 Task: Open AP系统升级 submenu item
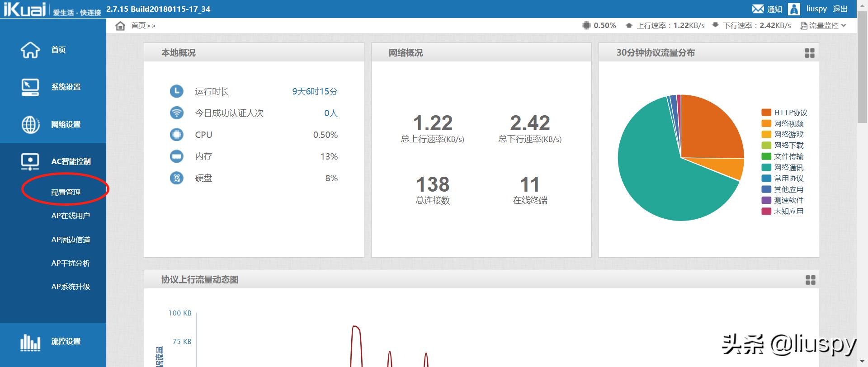[71, 287]
